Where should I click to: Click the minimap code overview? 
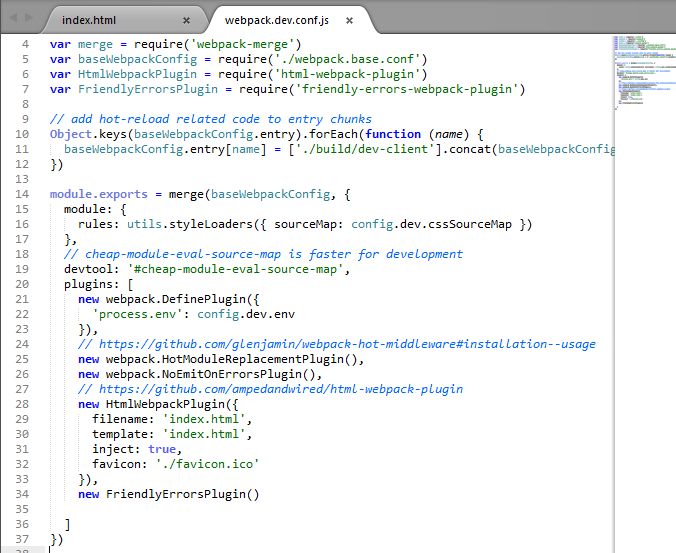coord(645,73)
